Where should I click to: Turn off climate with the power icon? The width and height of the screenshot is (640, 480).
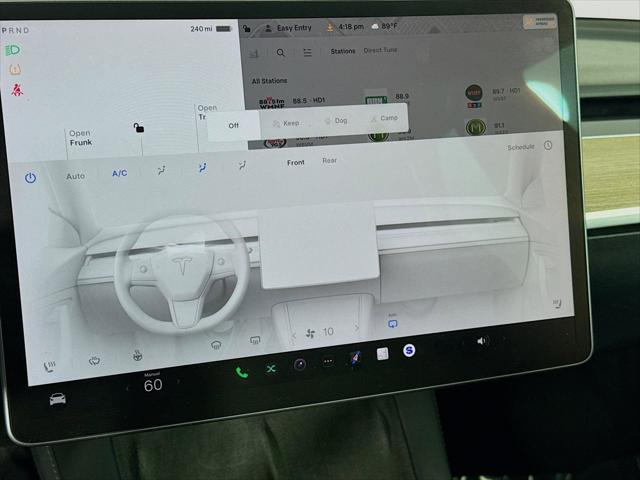click(31, 178)
